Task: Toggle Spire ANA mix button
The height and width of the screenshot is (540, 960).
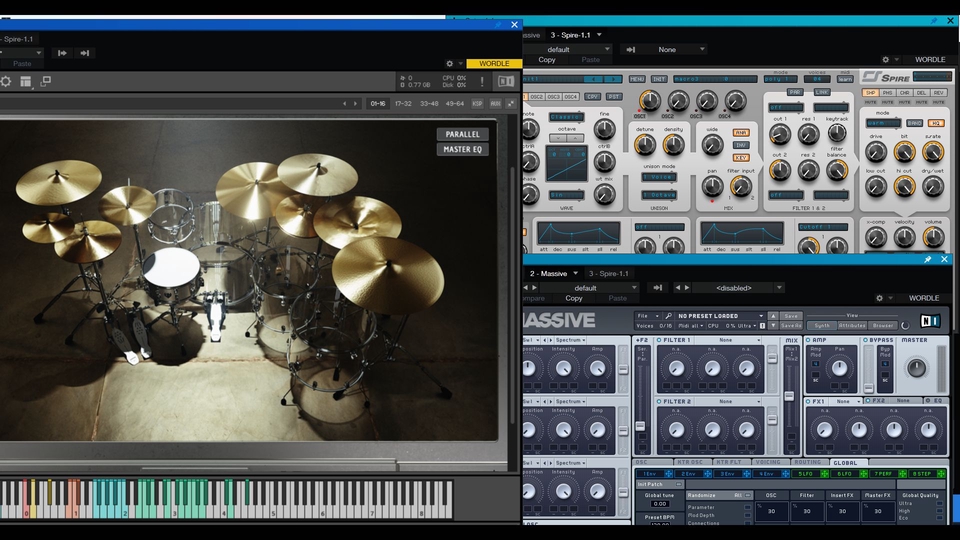Action: pos(741,132)
